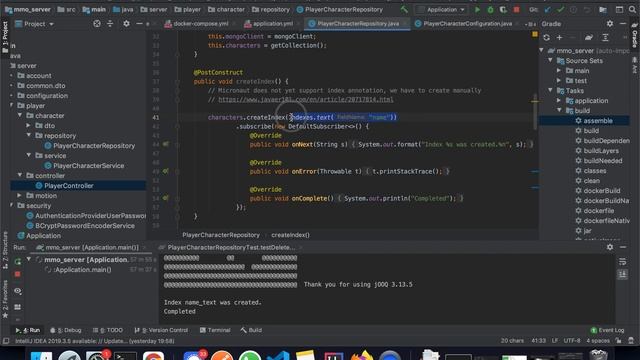The image size is (640, 360).
Task: Stop the process in the Run panel
Action: [18, 274]
